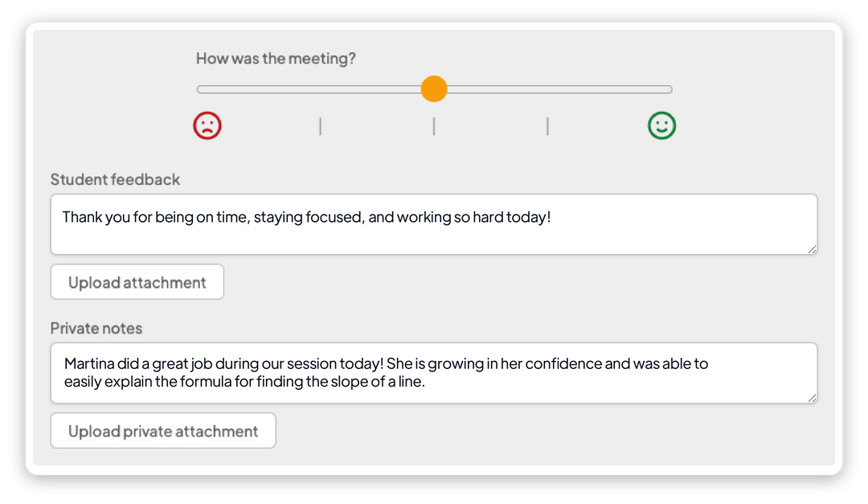Click the red sad face icon
Viewport: 868px width, 504px height.
click(x=207, y=125)
